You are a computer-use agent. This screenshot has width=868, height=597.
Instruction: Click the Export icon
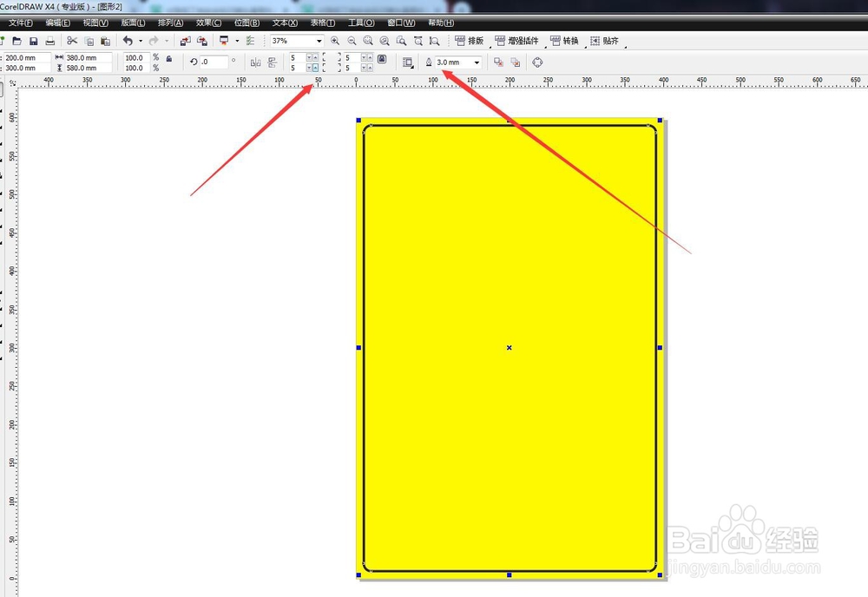[x=202, y=41]
